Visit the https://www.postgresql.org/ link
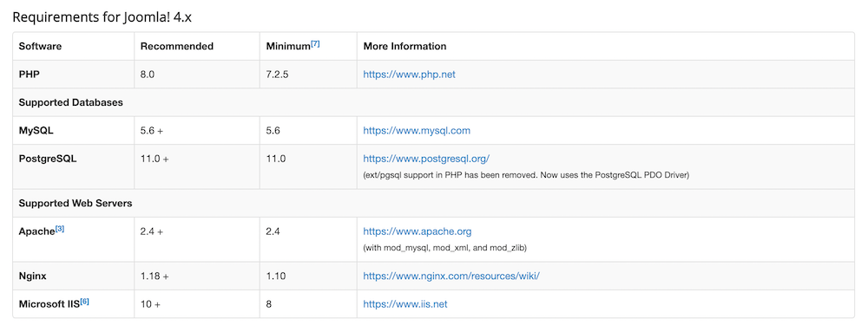Image resolution: width=868 pixels, height=332 pixels. point(426,159)
